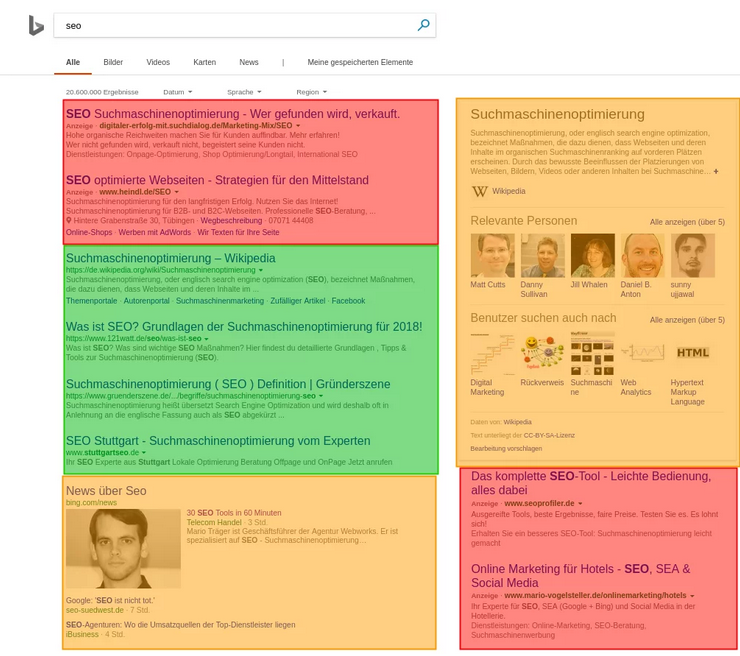Click Alle anzeigen next to Relevante Personen
Viewport: 740px width, 656px height.
(x=687, y=222)
